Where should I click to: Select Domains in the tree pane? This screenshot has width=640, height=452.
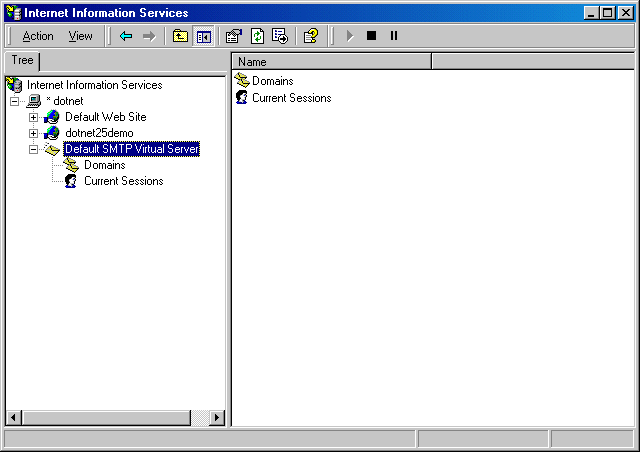(104, 165)
